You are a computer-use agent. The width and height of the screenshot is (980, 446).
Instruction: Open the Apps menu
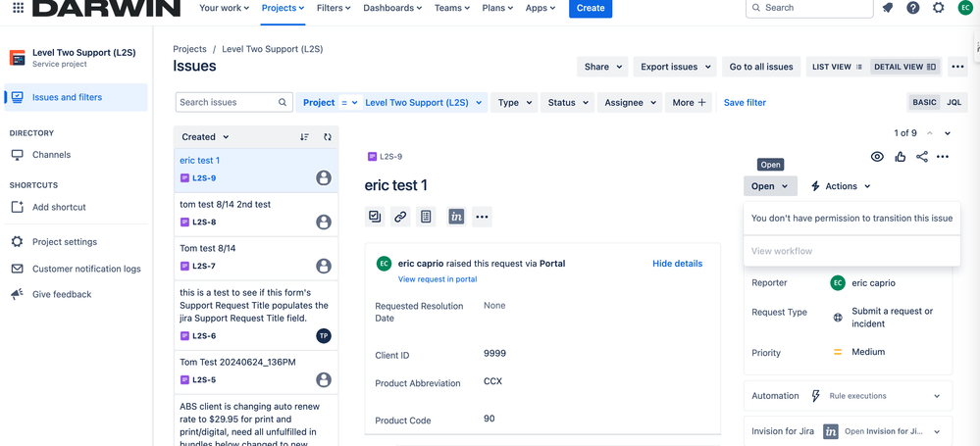click(x=541, y=8)
